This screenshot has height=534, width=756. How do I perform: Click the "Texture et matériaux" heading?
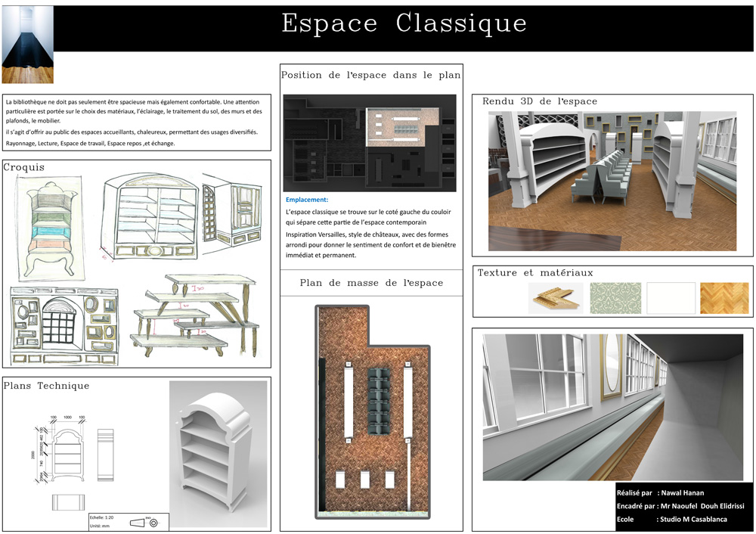pyautogui.click(x=535, y=272)
